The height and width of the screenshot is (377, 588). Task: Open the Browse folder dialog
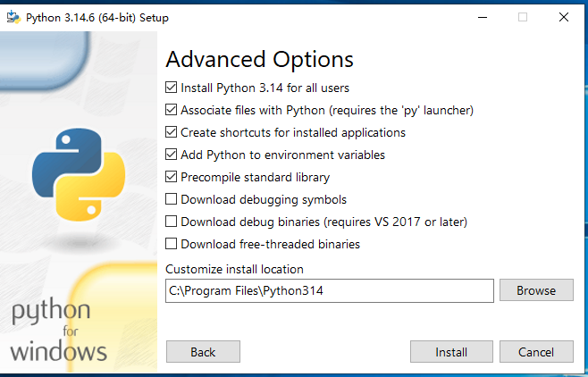[536, 290]
